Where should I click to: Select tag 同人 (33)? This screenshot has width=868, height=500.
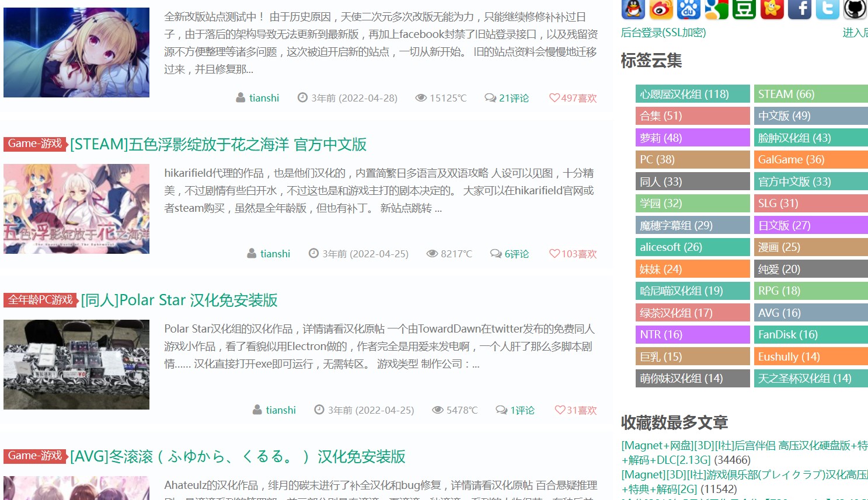point(692,181)
